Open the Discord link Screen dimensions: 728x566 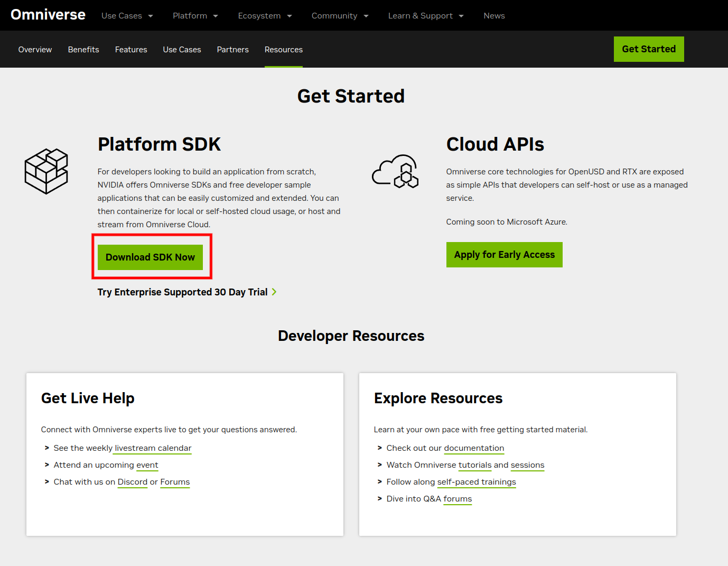point(133,482)
